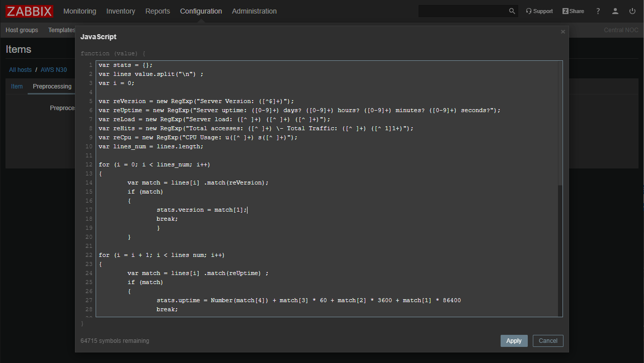
Task: Open the AWS N30 host link
Action: click(x=54, y=69)
